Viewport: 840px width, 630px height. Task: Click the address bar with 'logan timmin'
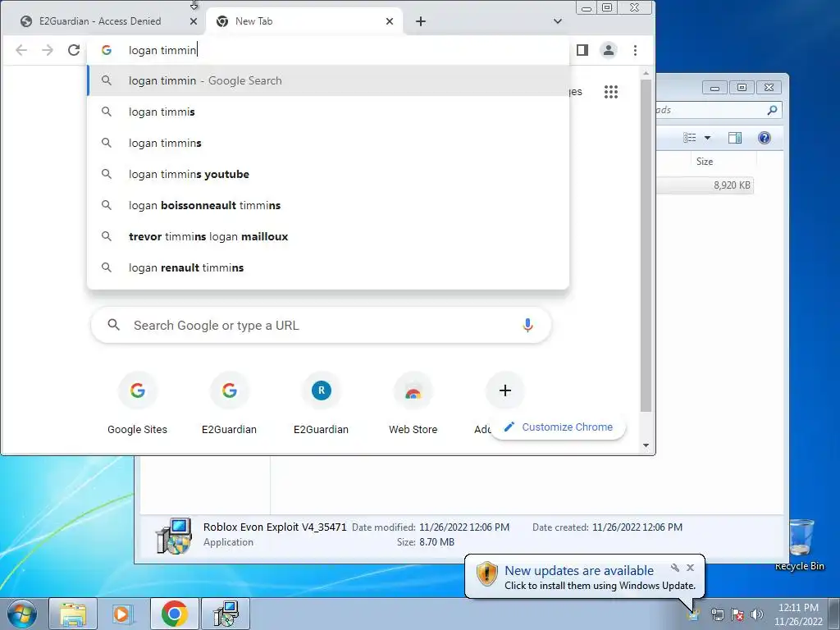328,50
